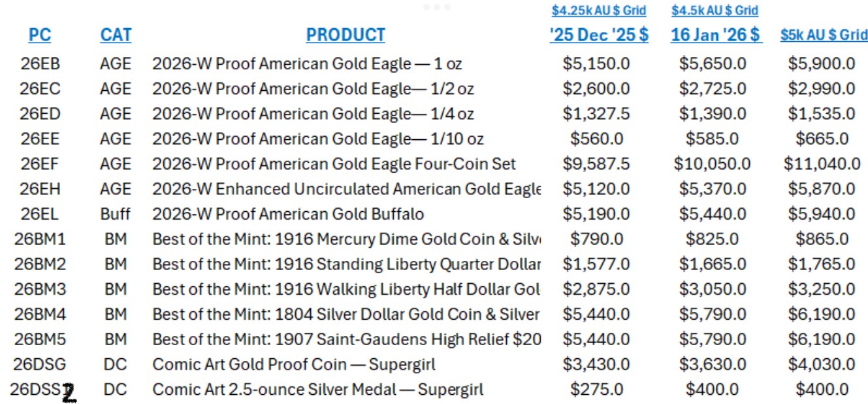Click the Proof American Gold Buffalo product
The width and height of the screenshot is (868, 404).
288,214
